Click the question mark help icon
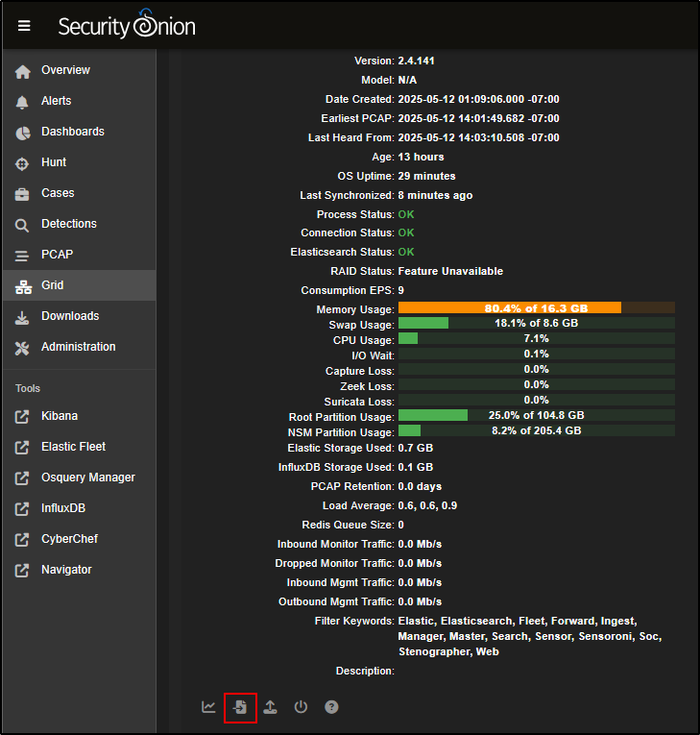This screenshot has height=735, width=700. 331,707
